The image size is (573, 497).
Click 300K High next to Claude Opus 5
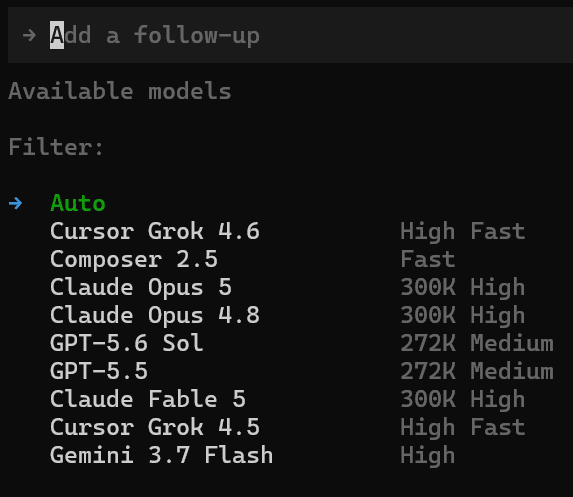tap(463, 287)
